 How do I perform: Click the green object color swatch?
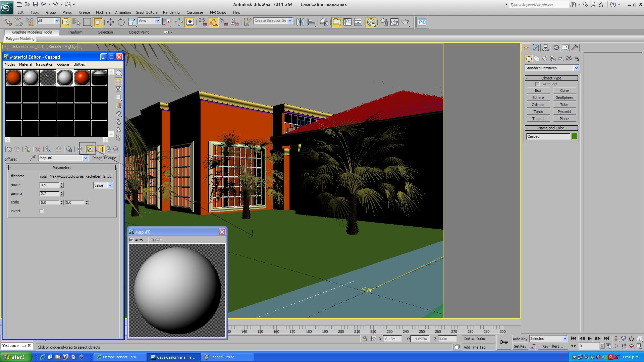(574, 136)
